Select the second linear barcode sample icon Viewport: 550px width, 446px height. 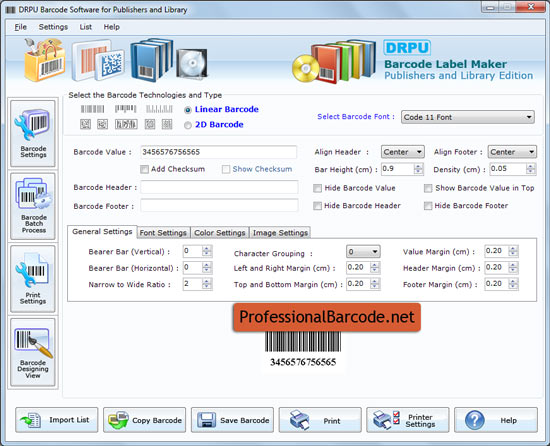125,109
